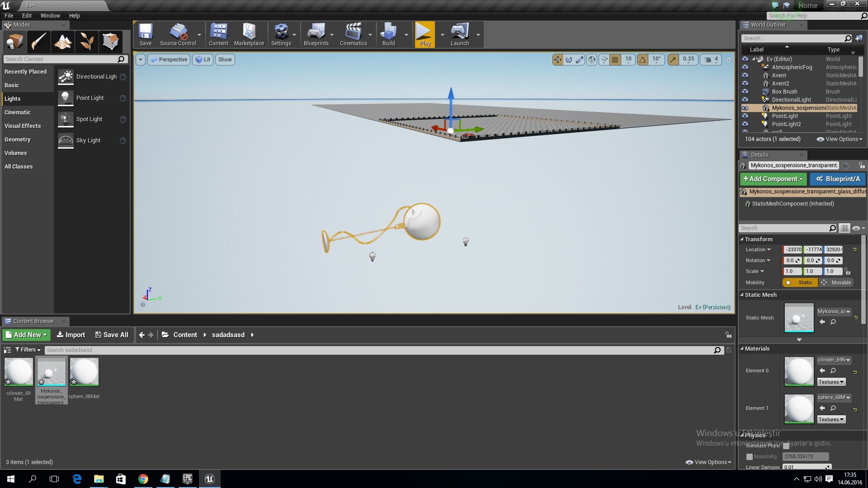This screenshot has height=488, width=868.
Task: Open the Marketplace toolbar icon
Action: [x=249, y=35]
